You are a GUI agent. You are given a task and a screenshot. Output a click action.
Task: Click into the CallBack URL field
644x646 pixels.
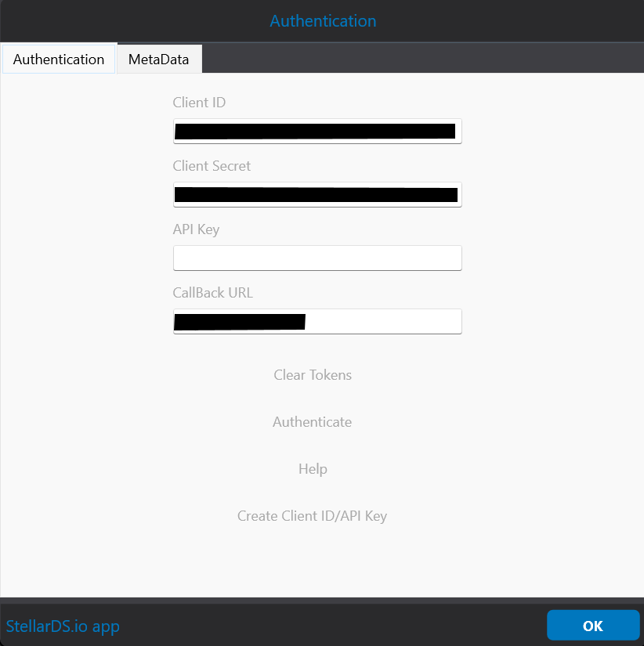(317, 321)
